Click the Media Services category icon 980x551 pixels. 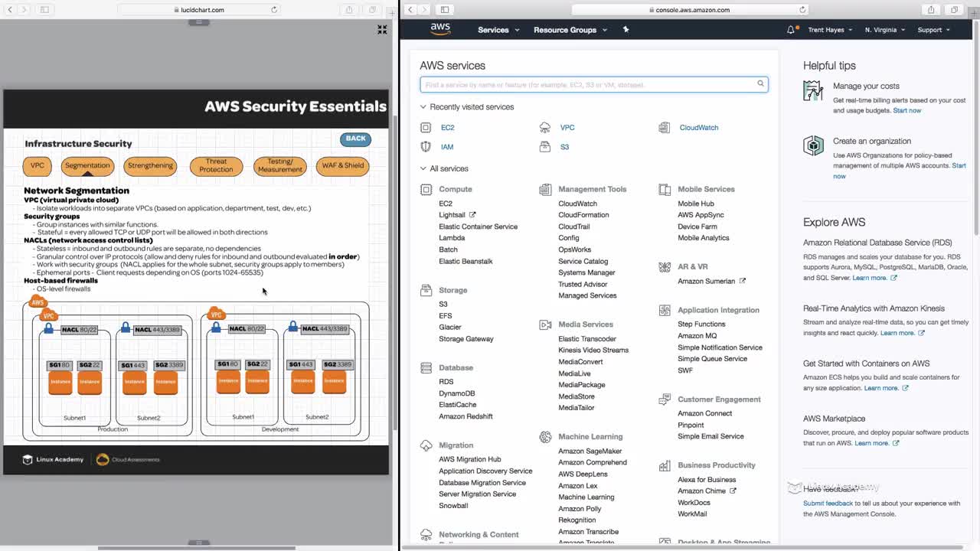(545, 324)
